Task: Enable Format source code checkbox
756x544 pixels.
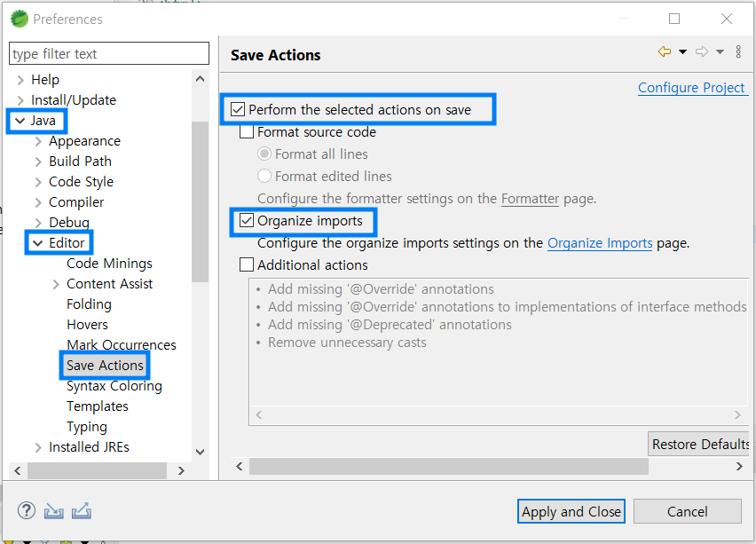Action: point(247,131)
